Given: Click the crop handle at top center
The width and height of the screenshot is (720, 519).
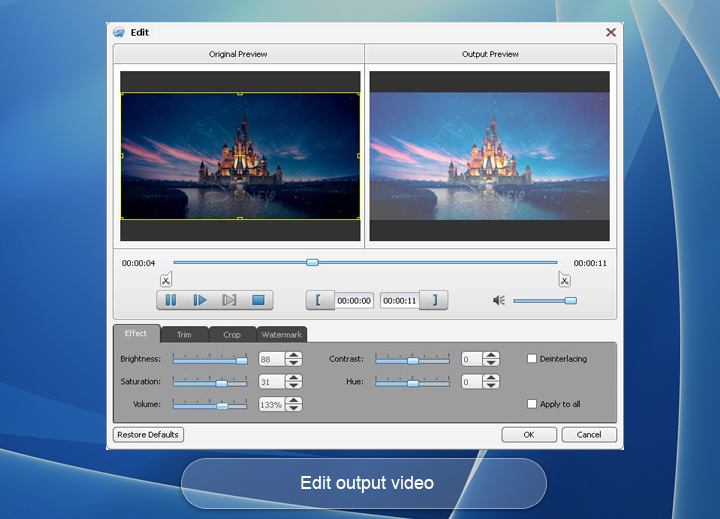Looking at the screenshot, I should coord(240,93).
